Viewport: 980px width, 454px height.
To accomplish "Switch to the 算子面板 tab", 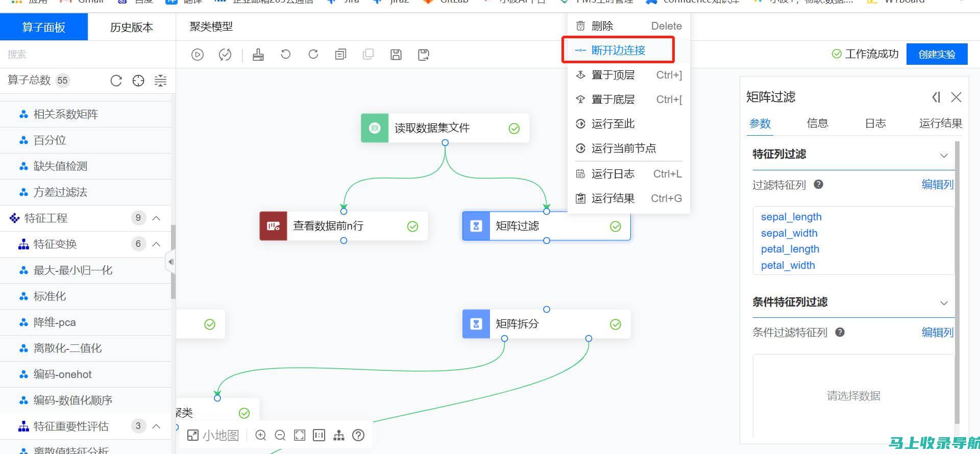I will [44, 27].
